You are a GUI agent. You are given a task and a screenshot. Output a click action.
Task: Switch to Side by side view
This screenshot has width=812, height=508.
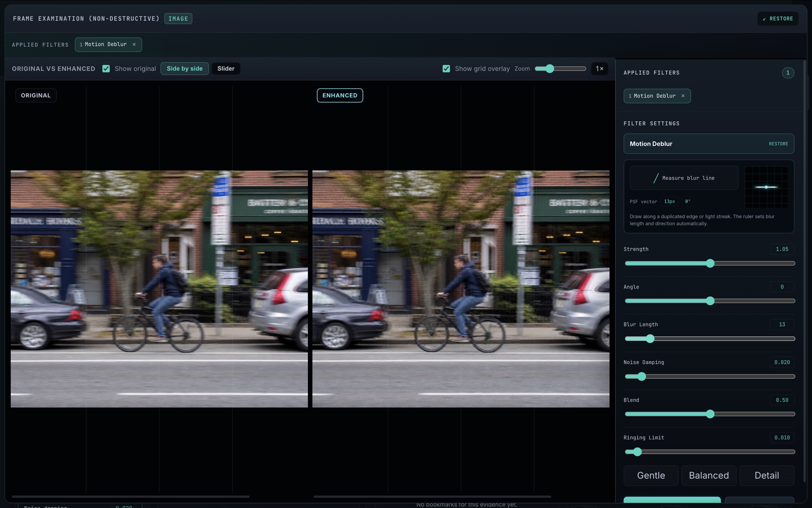(184, 69)
